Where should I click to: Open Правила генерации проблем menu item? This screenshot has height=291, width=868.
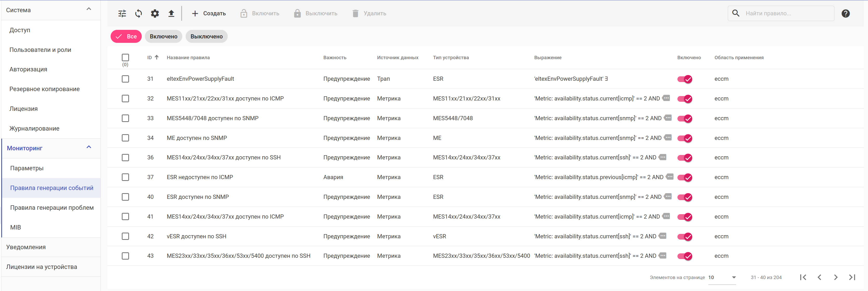point(52,207)
